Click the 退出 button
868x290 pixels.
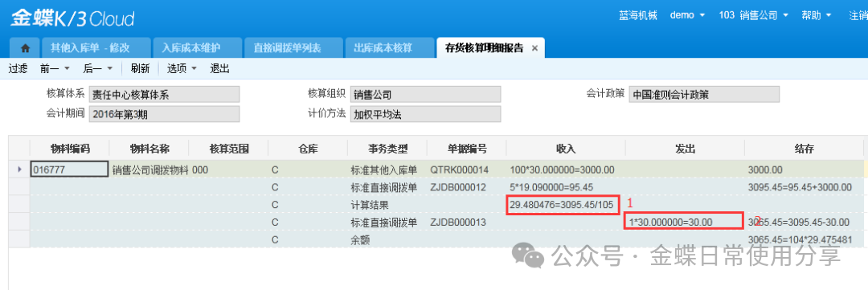pos(219,68)
